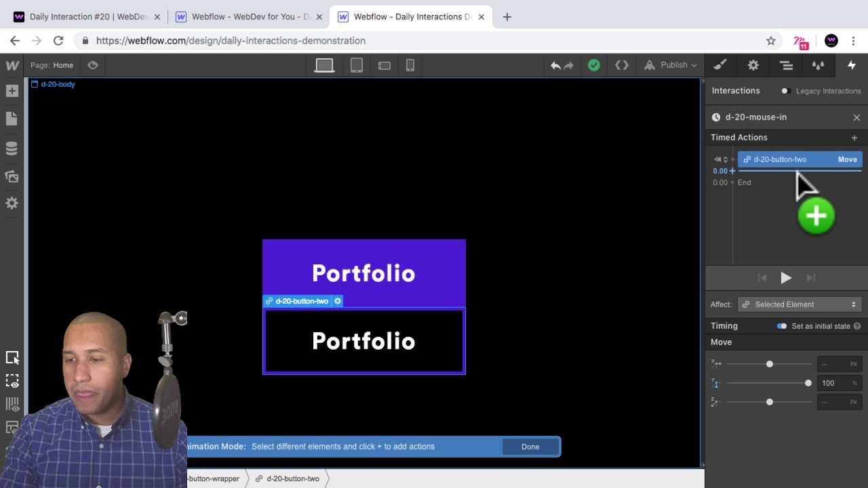Viewport: 868px width, 488px height.
Task: Play the animation preview
Action: tap(786, 278)
